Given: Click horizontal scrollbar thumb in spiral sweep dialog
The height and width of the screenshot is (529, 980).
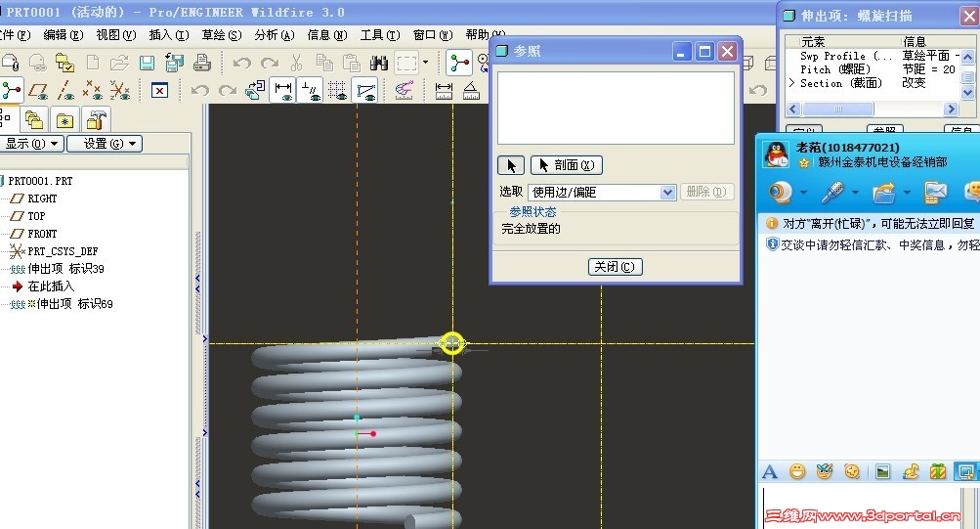Looking at the screenshot, I should click(x=837, y=110).
